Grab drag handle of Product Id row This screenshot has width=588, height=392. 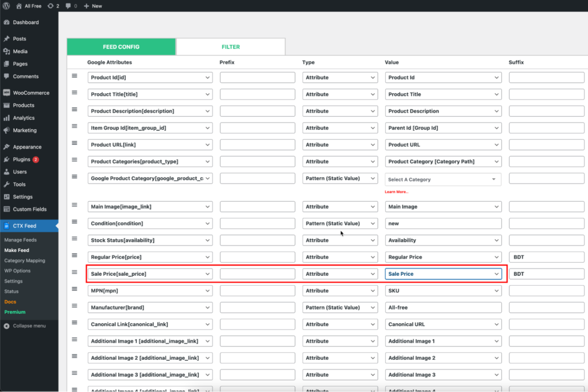75,76
